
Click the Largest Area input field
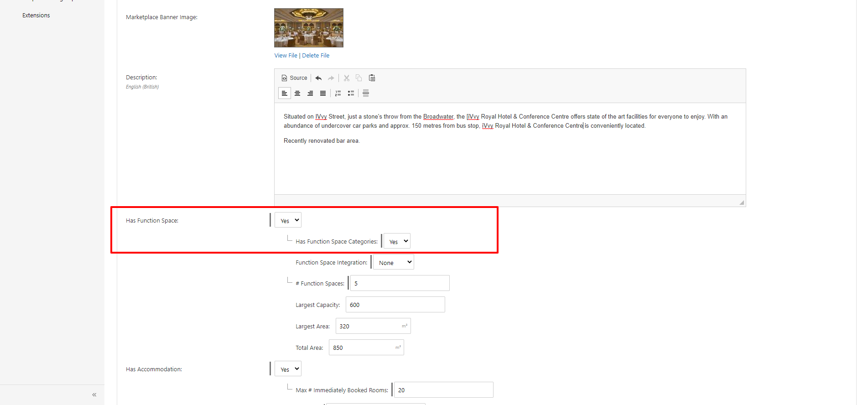coord(373,326)
